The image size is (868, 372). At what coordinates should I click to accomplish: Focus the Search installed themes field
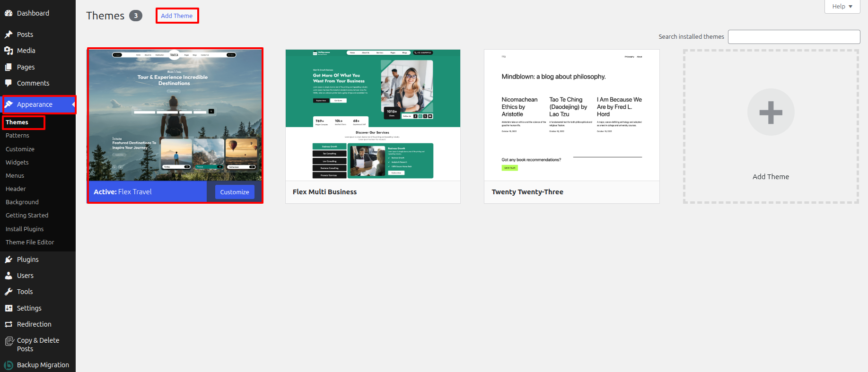794,37
